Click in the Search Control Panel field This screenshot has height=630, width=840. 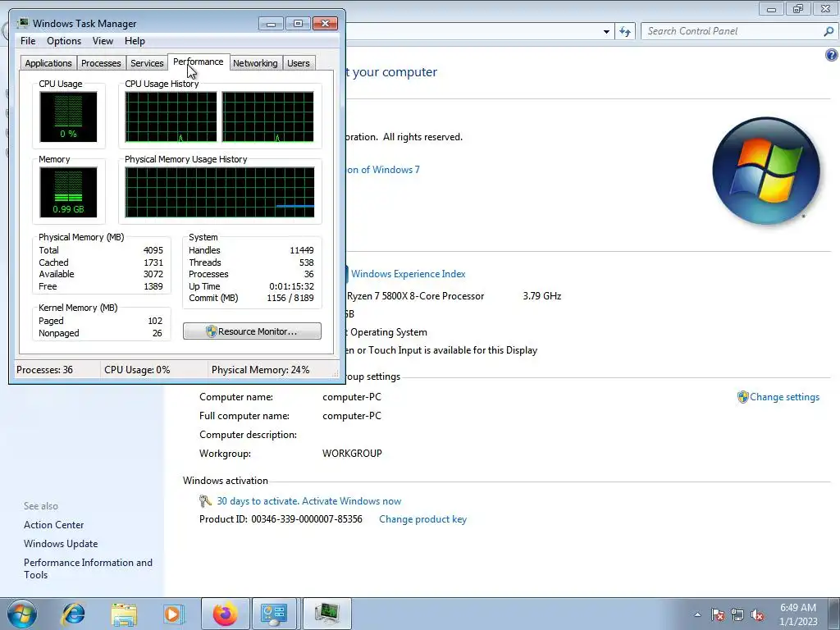coord(732,31)
